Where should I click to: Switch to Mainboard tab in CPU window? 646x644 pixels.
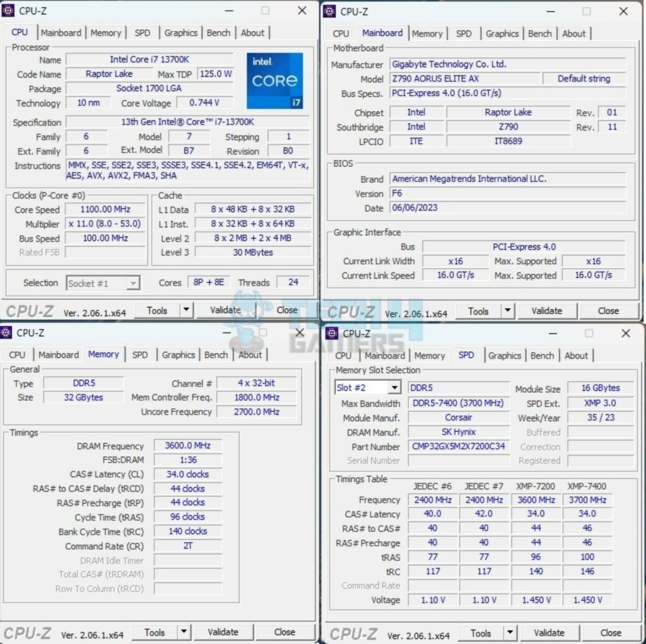click(61, 33)
